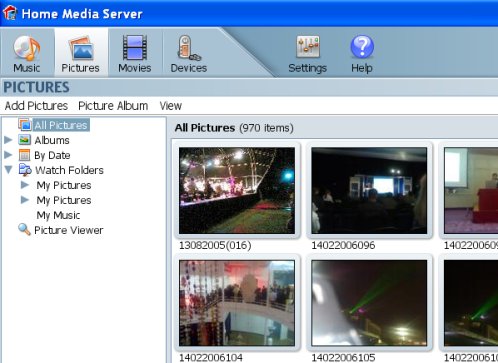Click the Picture Viewer magnifier icon
498x363 pixels.
click(24, 229)
